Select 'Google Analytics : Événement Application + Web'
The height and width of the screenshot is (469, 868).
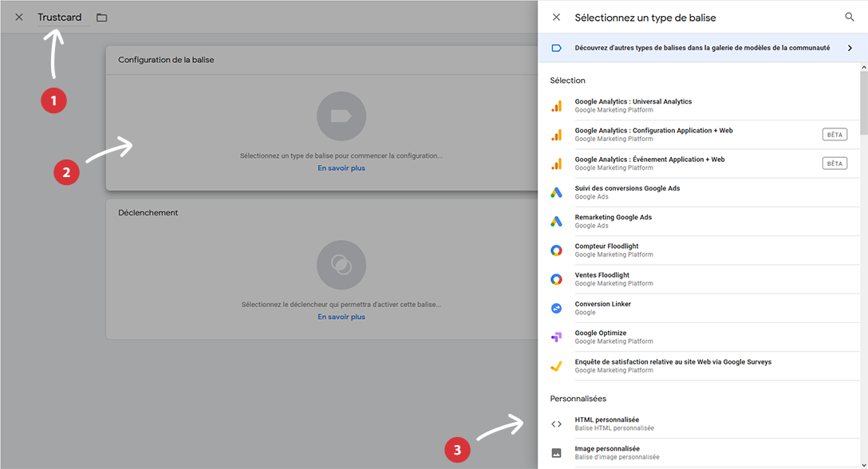point(699,164)
